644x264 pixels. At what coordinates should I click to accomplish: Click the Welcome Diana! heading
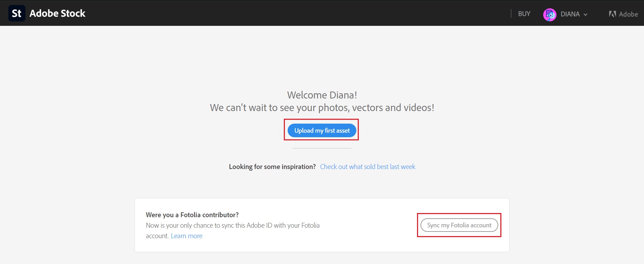point(322,95)
